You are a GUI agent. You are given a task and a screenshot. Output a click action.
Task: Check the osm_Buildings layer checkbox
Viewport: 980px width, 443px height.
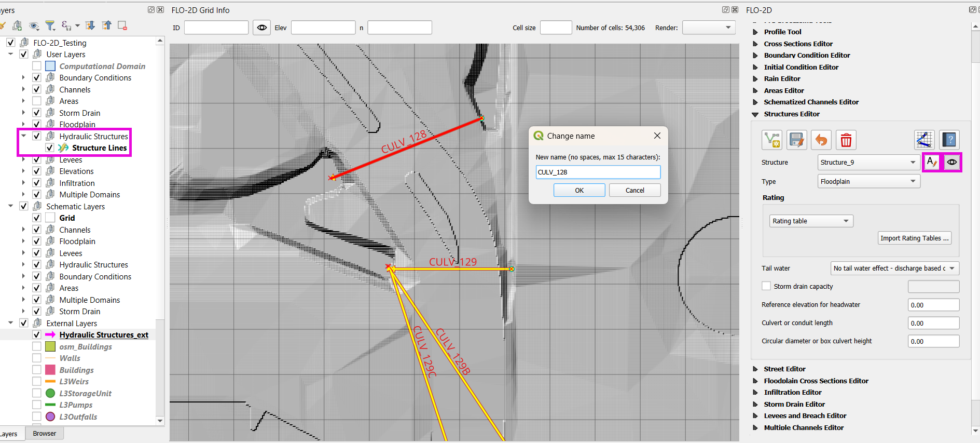point(37,346)
